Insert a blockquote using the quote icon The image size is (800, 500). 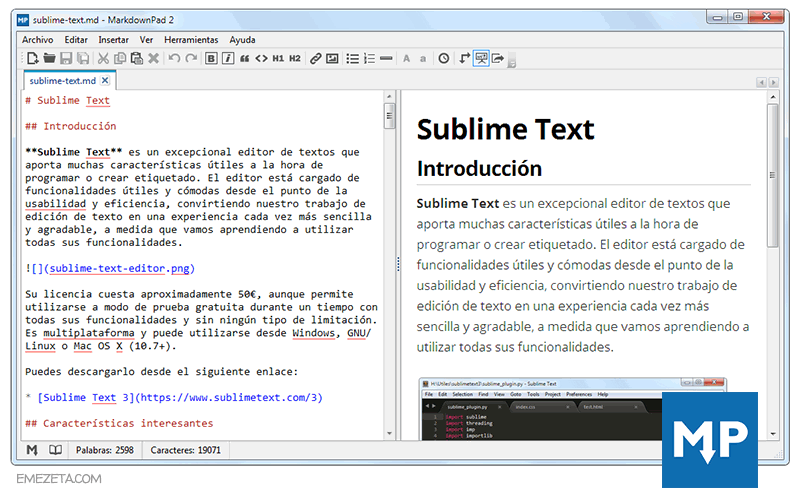point(244,59)
